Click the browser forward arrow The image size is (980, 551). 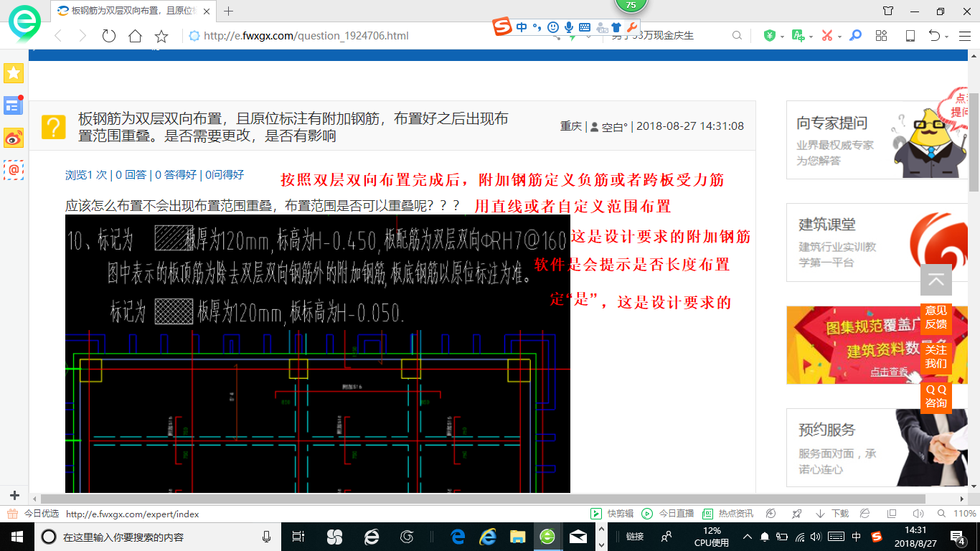(x=83, y=36)
